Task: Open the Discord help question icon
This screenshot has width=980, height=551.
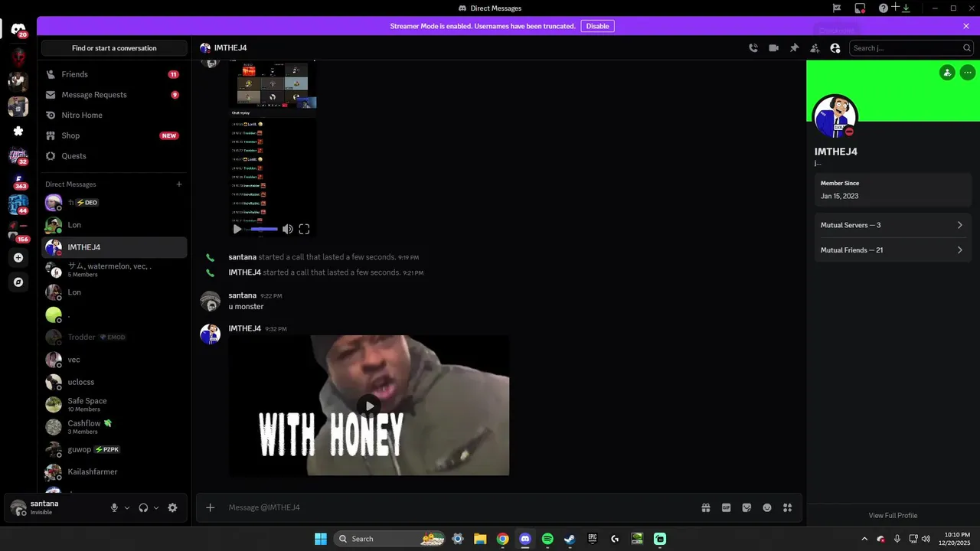Action: click(x=884, y=8)
